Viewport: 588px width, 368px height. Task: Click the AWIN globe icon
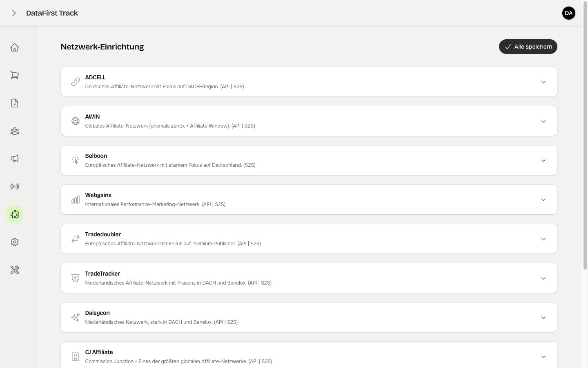76,121
